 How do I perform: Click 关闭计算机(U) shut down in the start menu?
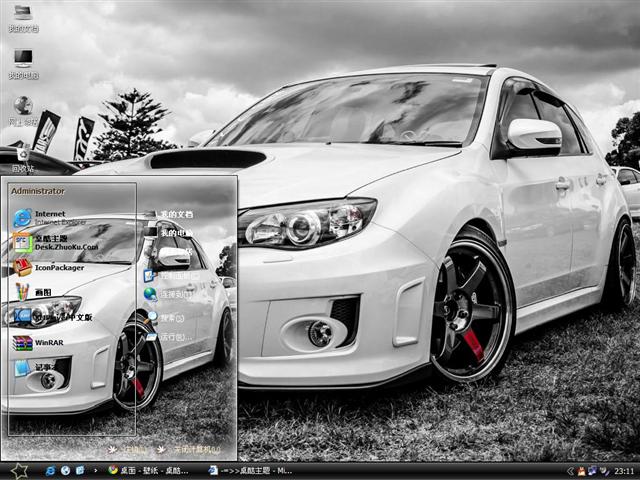[190, 449]
